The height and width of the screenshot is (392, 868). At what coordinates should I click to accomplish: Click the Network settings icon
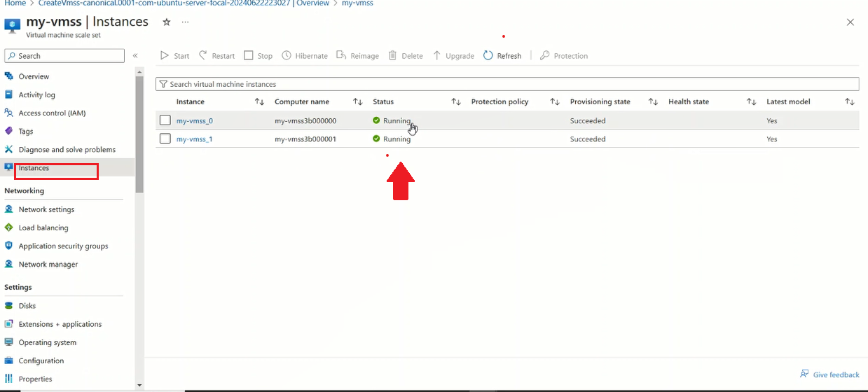click(9, 209)
